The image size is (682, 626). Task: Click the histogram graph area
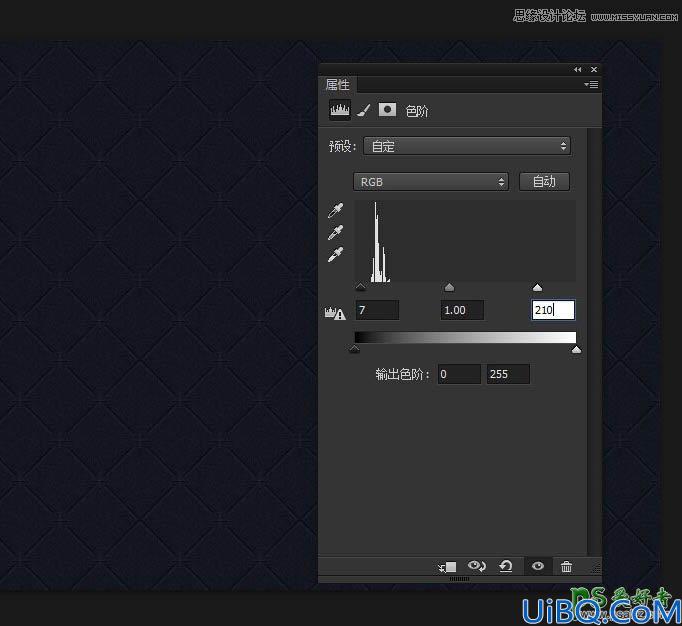click(x=465, y=241)
